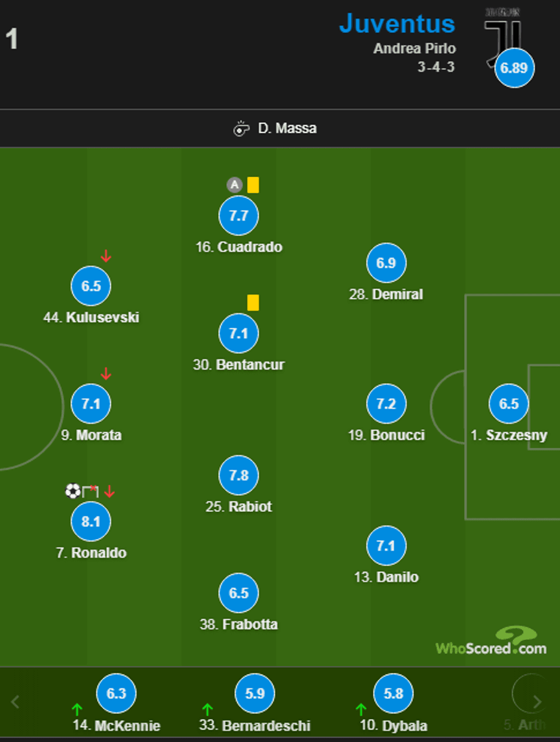Click the goal icon above Ronaldo
The image size is (560, 742).
(73, 491)
